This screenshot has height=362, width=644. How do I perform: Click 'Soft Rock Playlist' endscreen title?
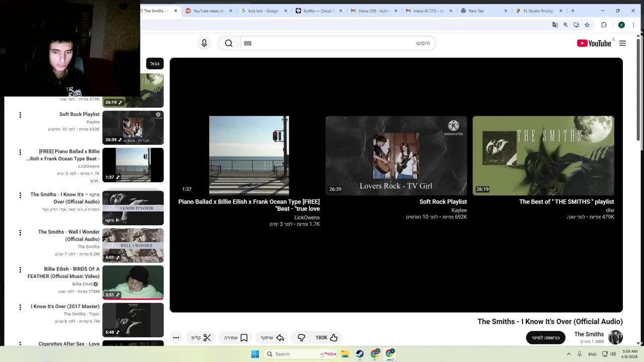tap(443, 202)
